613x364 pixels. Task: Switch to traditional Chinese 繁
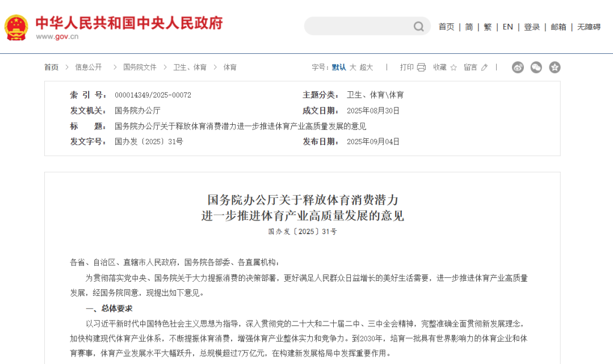coord(488,27)
